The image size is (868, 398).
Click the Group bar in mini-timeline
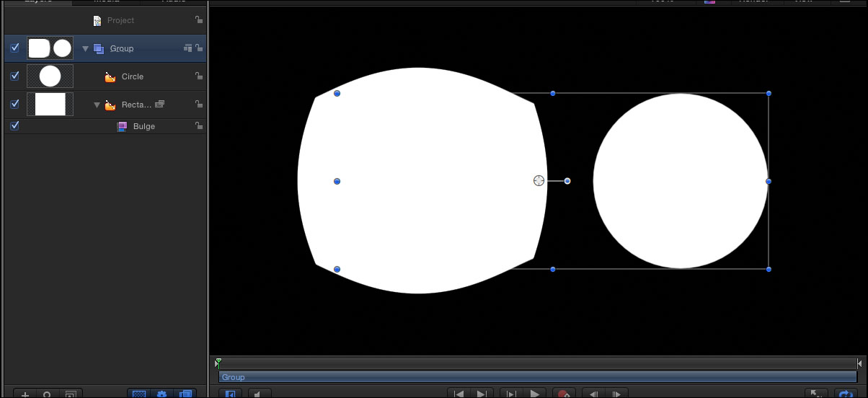click(537, 377)
